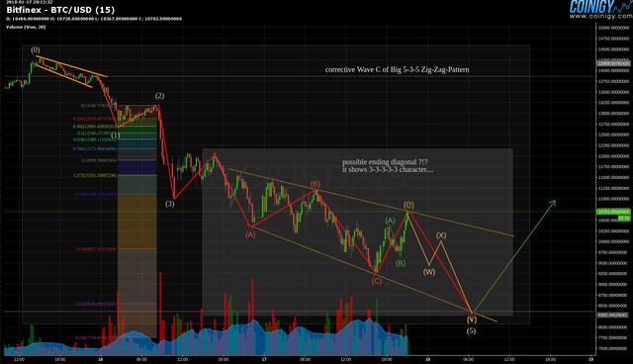Image resolution: width=633 pixels, height=364 pixels.
Task: Click the red (A) wave label
Action: [x=250, y=234]
